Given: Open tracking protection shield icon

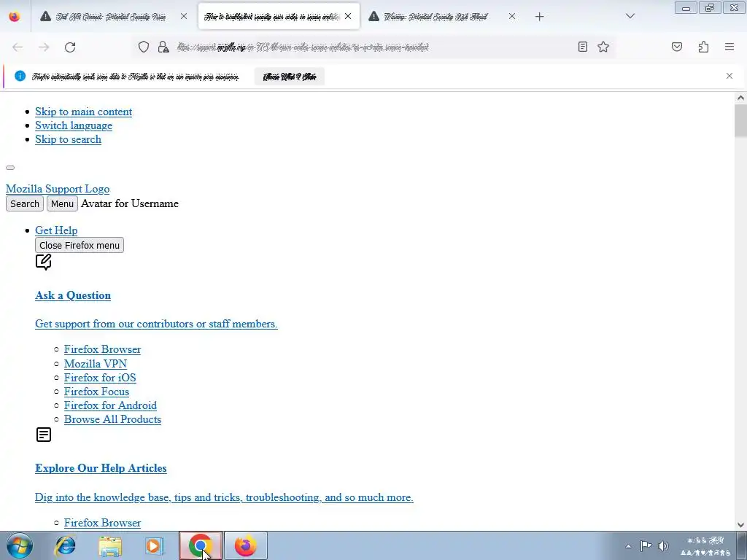Looking at the screenshot, I should tap(144, 47).
